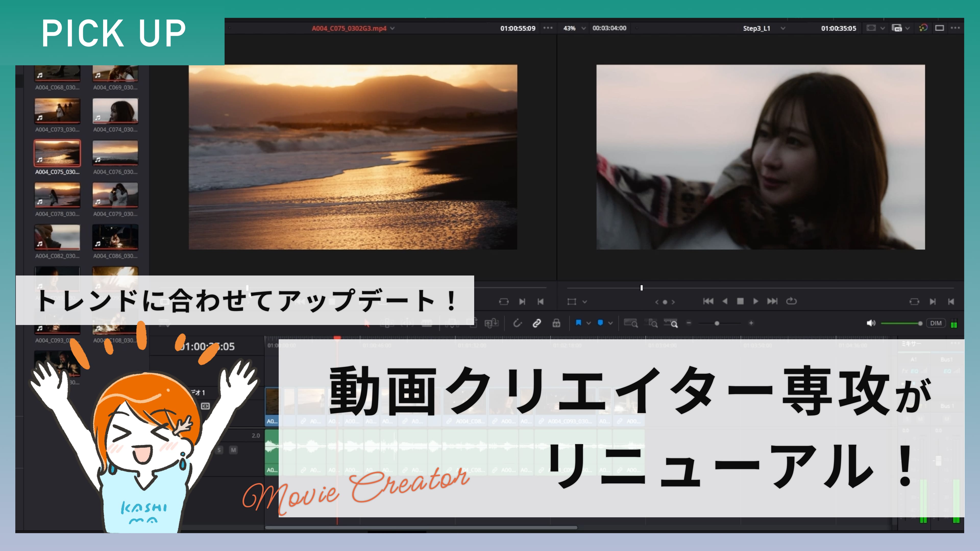Screen dimensions: 980x551
Task: Toggle position lock icon
Action: pyautogui.click(x=556, y=323)
